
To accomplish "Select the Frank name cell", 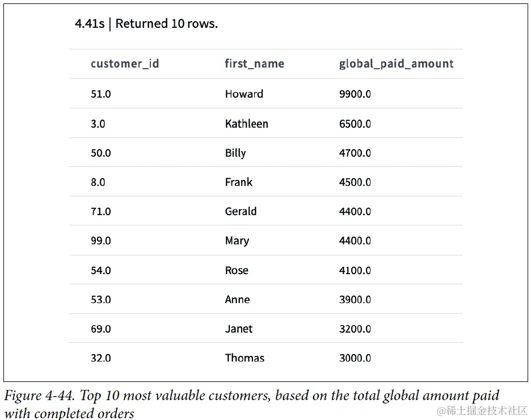I will click(x=239, y=182).
